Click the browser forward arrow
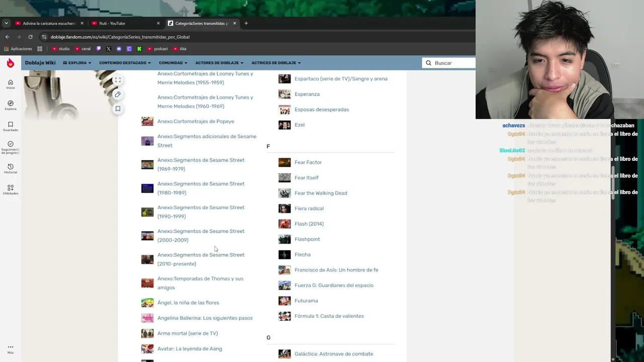The image size is (644, 362). pos(19,37)
